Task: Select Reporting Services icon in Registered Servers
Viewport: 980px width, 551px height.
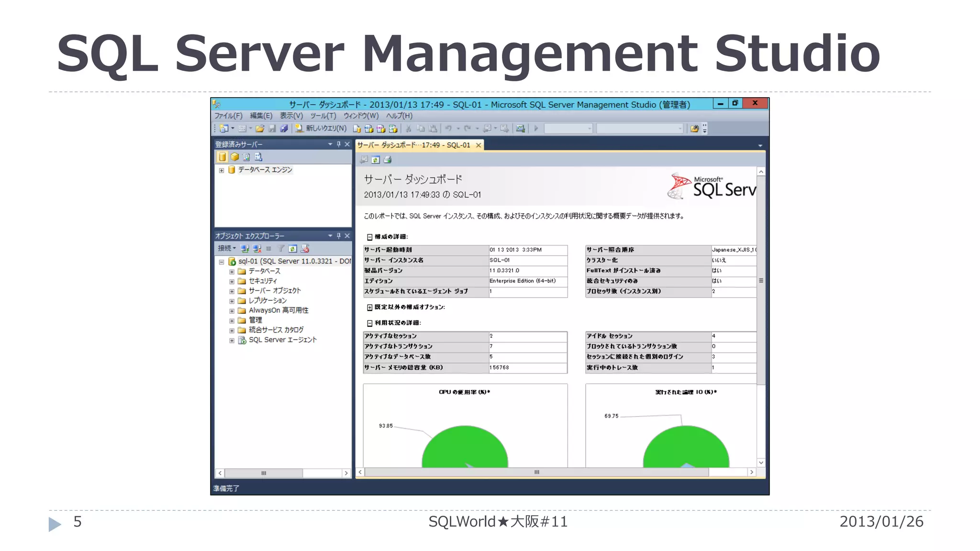Action: (246, 157)
